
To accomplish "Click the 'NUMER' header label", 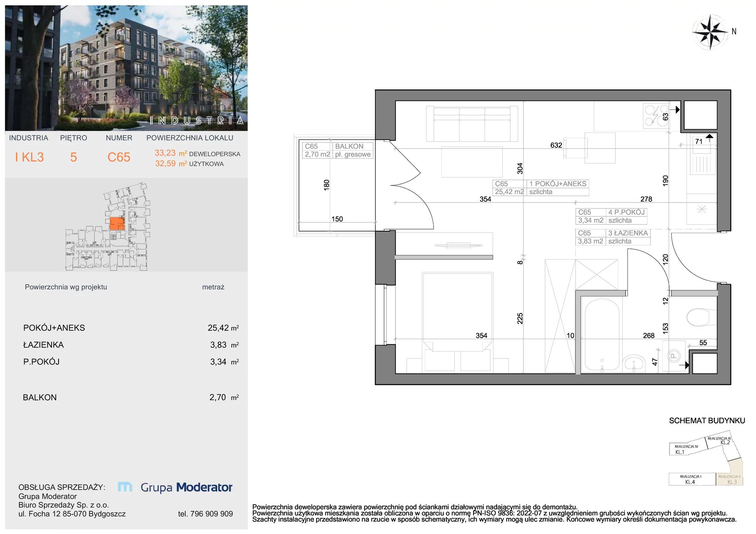I will point(119,138).
